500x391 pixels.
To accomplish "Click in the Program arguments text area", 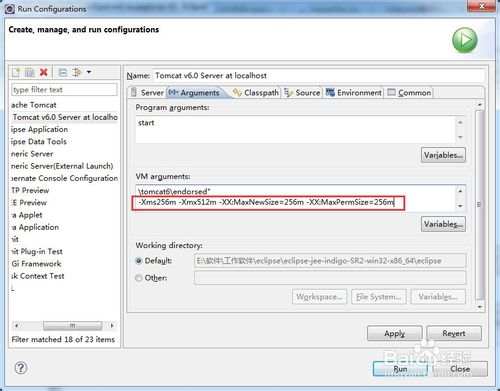I will click(295, 129).
